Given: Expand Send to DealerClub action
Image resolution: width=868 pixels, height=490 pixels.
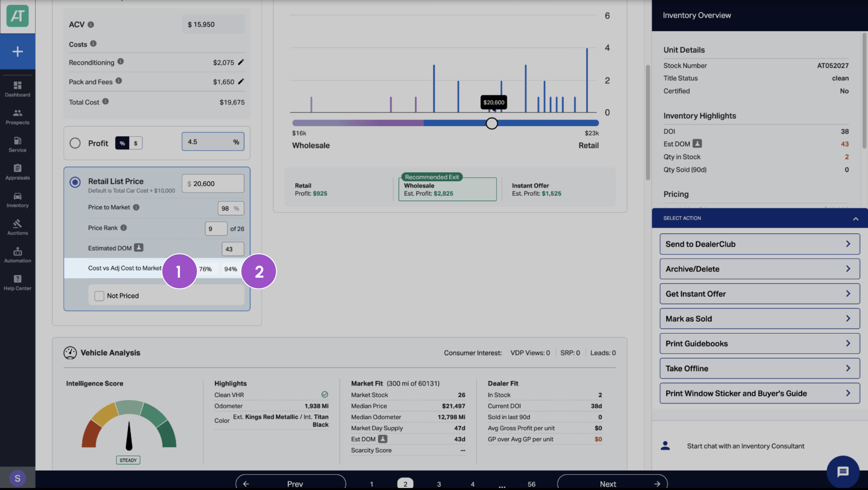Looking at the screenshot, I should [x=759, y=244].
